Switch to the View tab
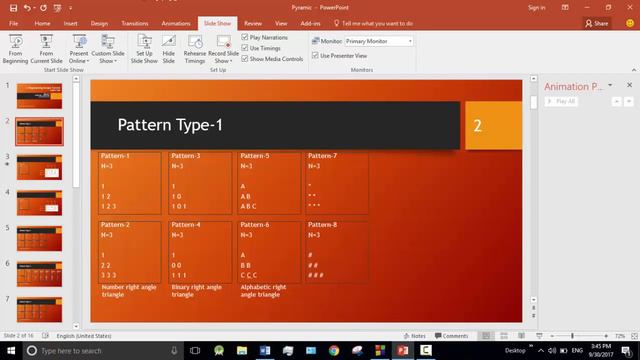This screenshot has width=640, height=360. [x=281, y=23]
